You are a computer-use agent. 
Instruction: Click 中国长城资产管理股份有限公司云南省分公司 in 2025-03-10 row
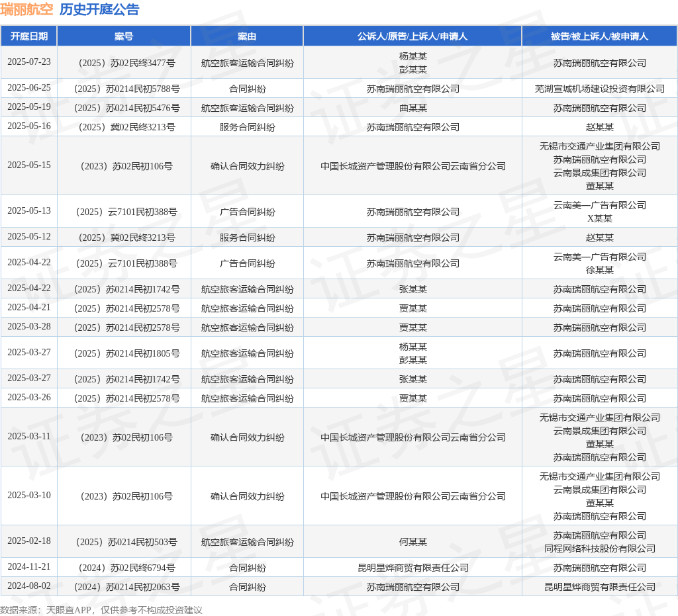point(412,496)
